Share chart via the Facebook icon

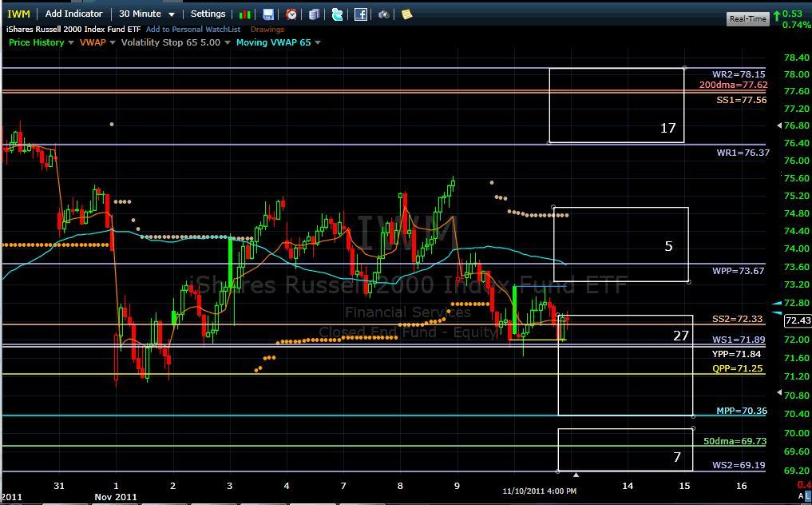click(361, 14)
